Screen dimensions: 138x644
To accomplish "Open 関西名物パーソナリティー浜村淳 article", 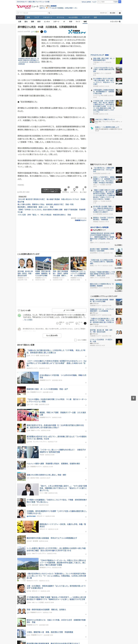I will [x=63, y=525].
